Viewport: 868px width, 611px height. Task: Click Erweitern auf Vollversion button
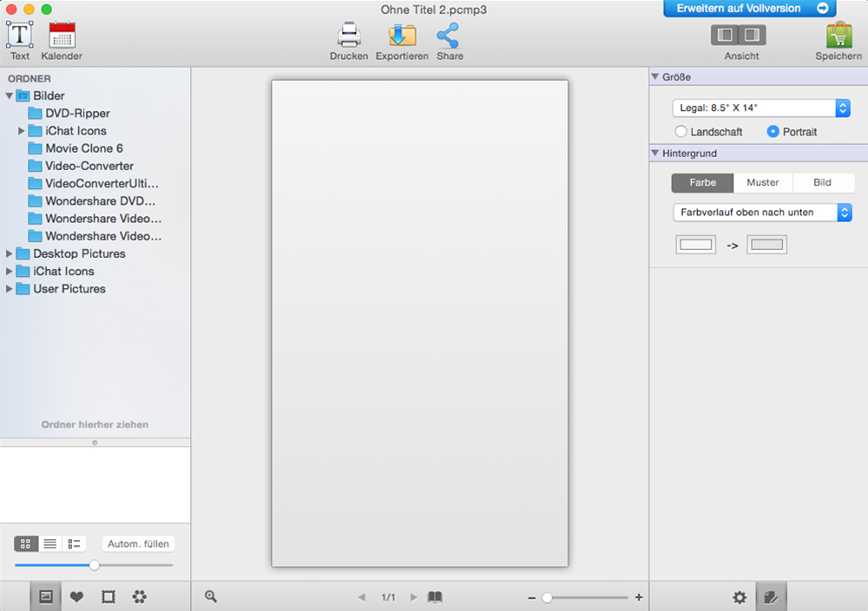coord(749,9)
